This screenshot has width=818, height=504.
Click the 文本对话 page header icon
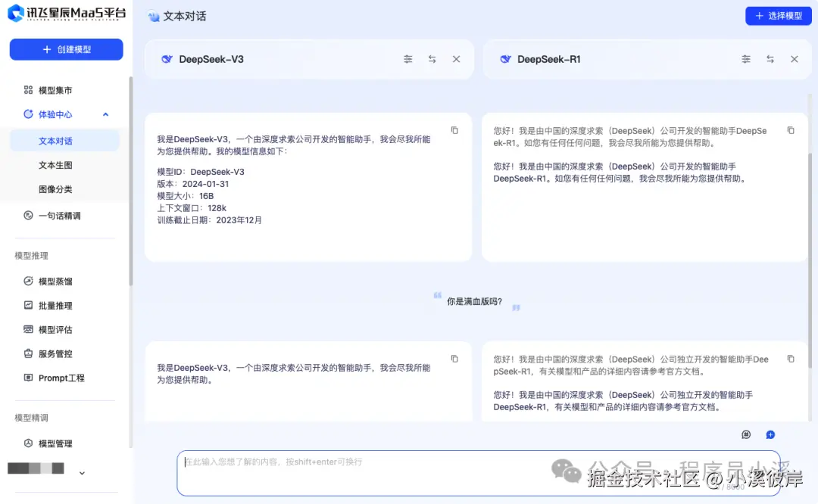153,16
